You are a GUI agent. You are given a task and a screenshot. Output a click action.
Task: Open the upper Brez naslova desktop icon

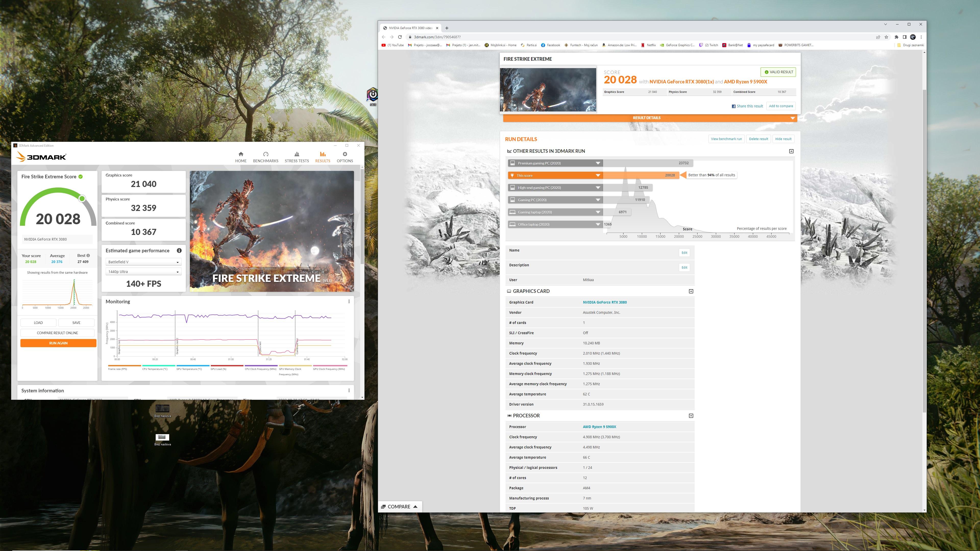coord(163,411)
